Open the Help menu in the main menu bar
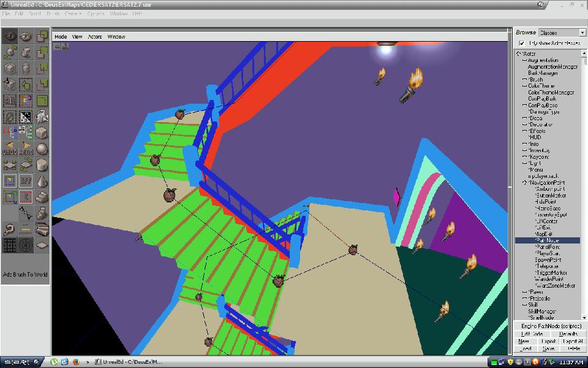 coord(137,14)
